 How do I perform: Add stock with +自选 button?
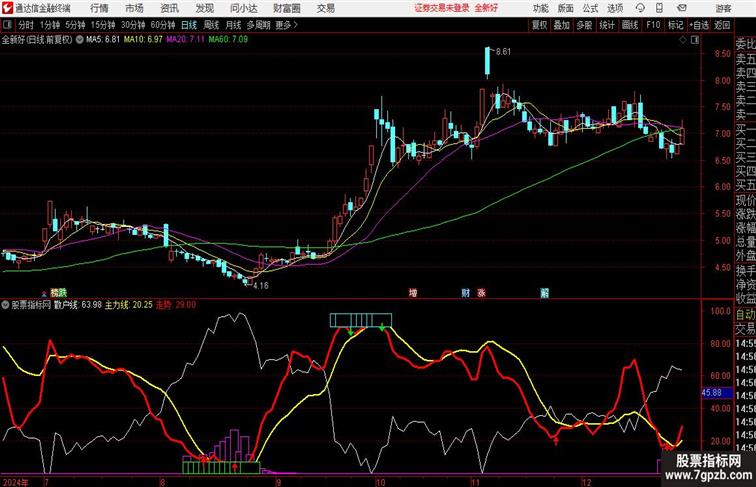point(699,25)
